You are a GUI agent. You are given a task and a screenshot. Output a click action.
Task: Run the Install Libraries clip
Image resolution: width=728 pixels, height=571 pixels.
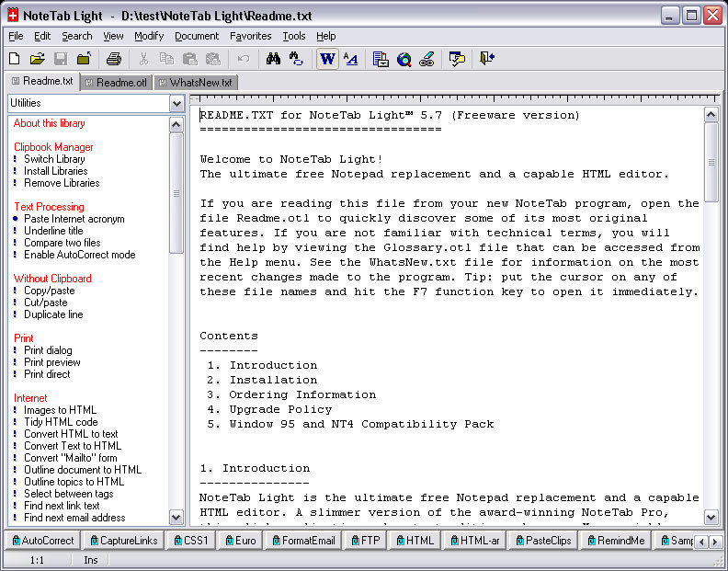pos(56,171)
